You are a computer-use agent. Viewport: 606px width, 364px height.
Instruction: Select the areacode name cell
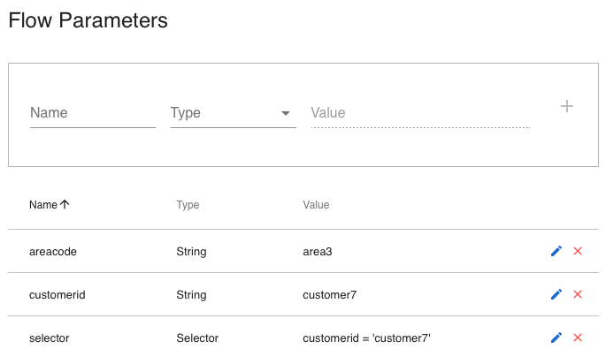[53, 252]
